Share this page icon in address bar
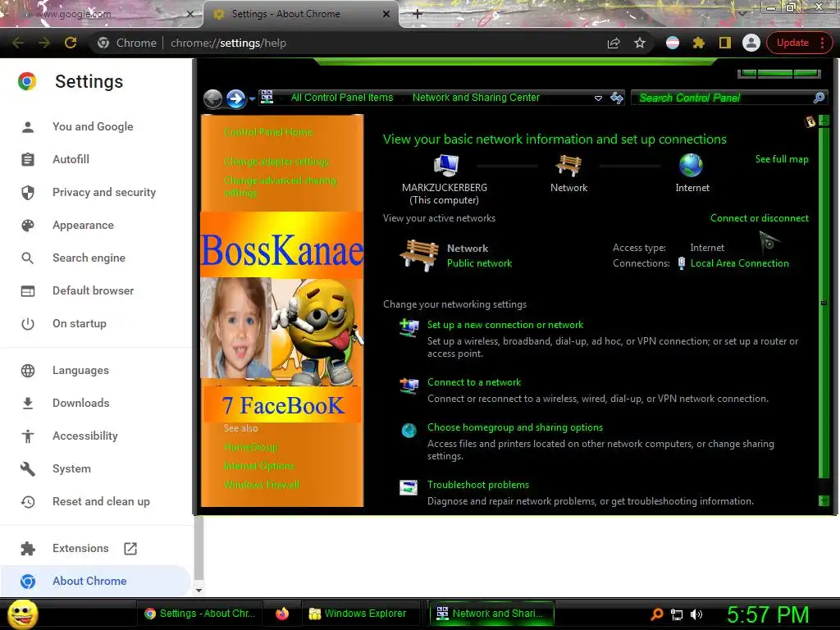Image resolution: width=840 pixels, height=630 pixels. point(614,43)
